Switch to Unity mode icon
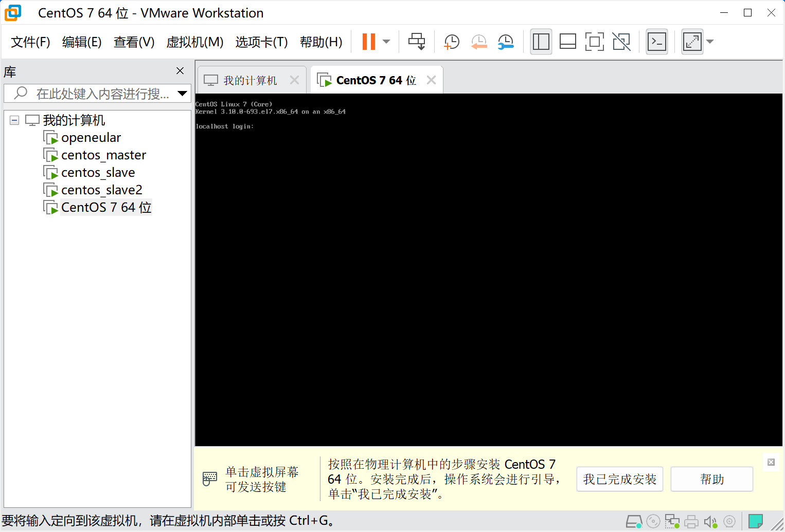Image resolution: width=785 pixels, height=532 pixels. [x=621, y=42]
